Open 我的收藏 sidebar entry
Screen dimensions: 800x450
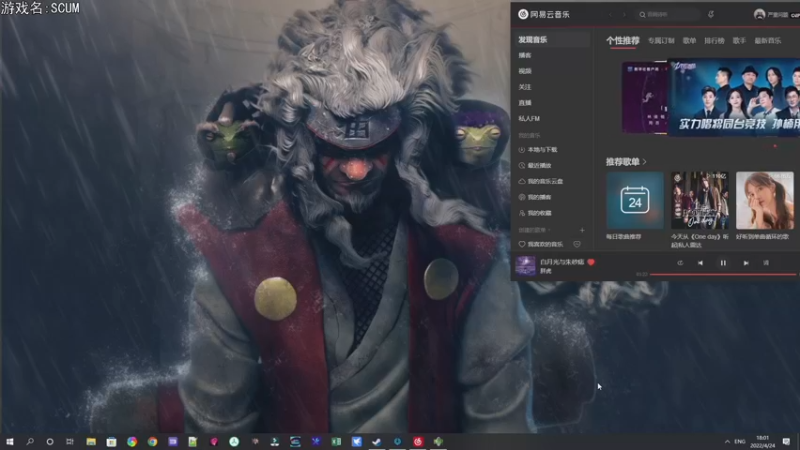click(x=535, y=213)
